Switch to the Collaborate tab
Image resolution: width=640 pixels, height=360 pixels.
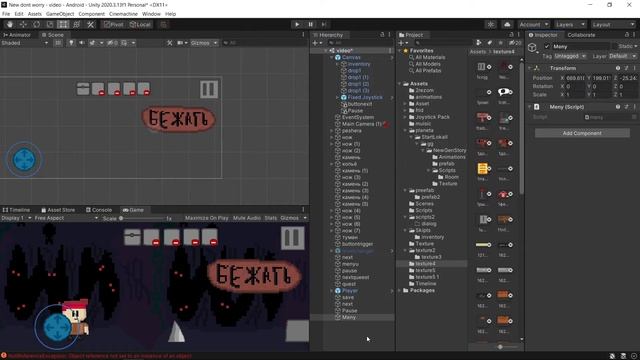[x=581, y=35]
